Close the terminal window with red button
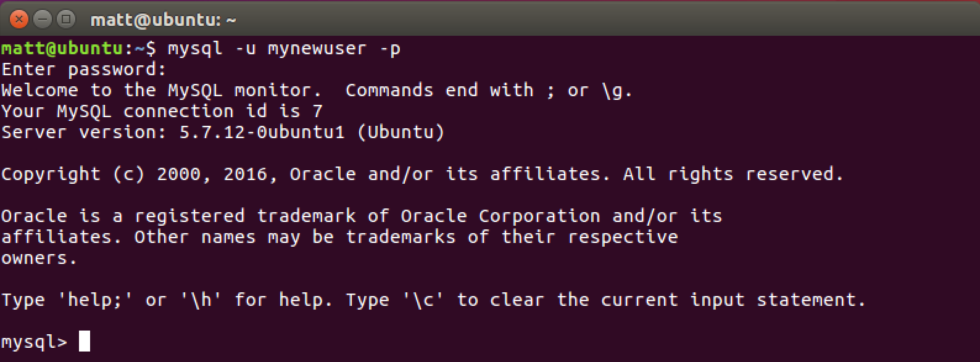The image size is (980, 362). (x=20, y=20)
